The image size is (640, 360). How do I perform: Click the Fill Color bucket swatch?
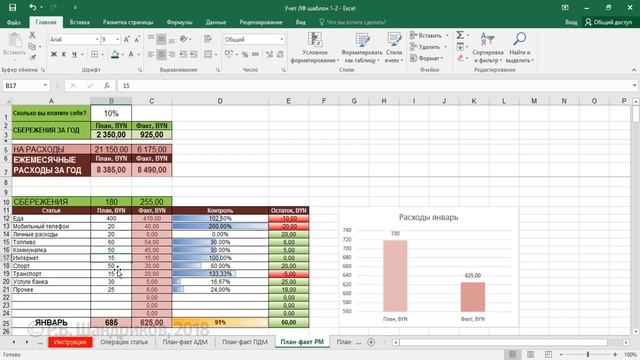click(x=115, y=54)
